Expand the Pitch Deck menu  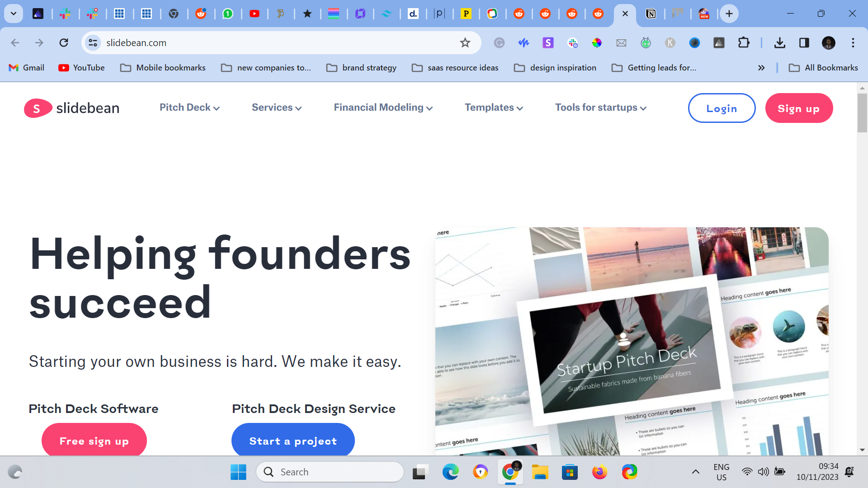[x=189, y=108]
